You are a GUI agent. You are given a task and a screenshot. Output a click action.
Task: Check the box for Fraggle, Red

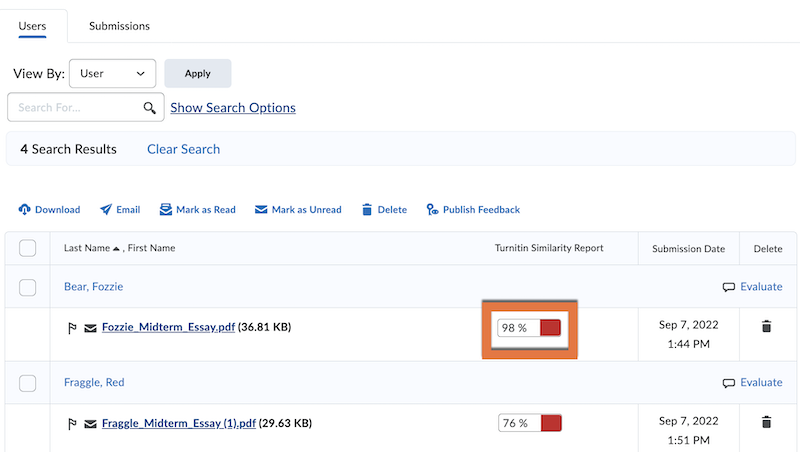click(28, 383)
